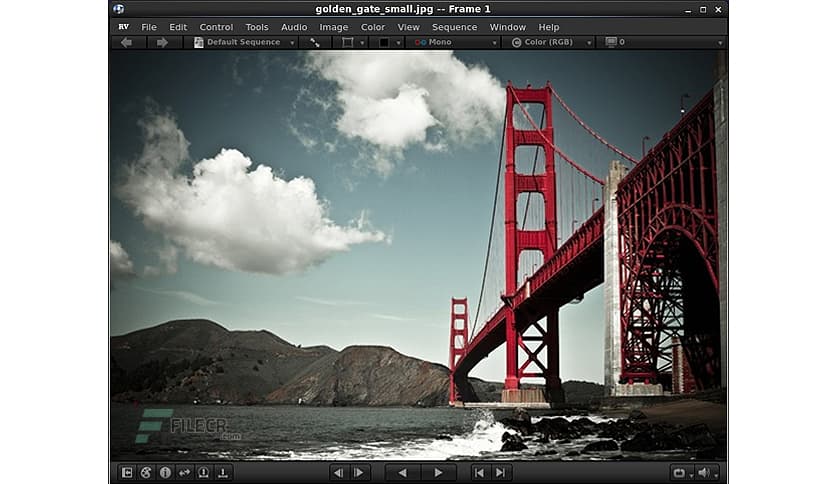Viewport: 836px width, 484px height.
Task: Step one frame forward
Action: (360, 472)
